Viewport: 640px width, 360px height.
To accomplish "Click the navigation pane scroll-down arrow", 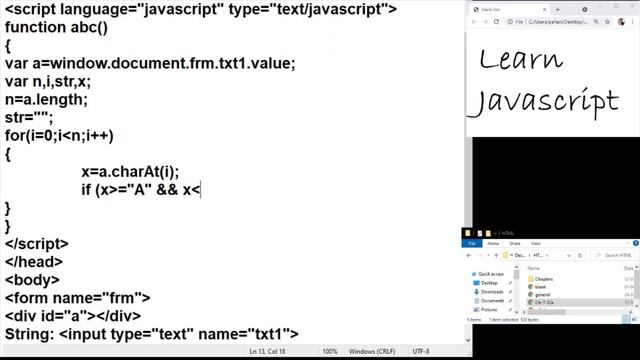I will 516,312.
